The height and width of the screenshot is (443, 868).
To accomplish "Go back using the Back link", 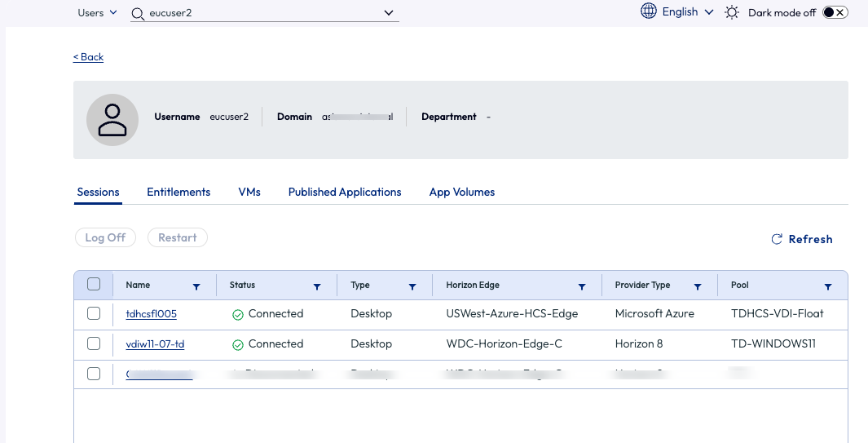I will click(88, 57).
